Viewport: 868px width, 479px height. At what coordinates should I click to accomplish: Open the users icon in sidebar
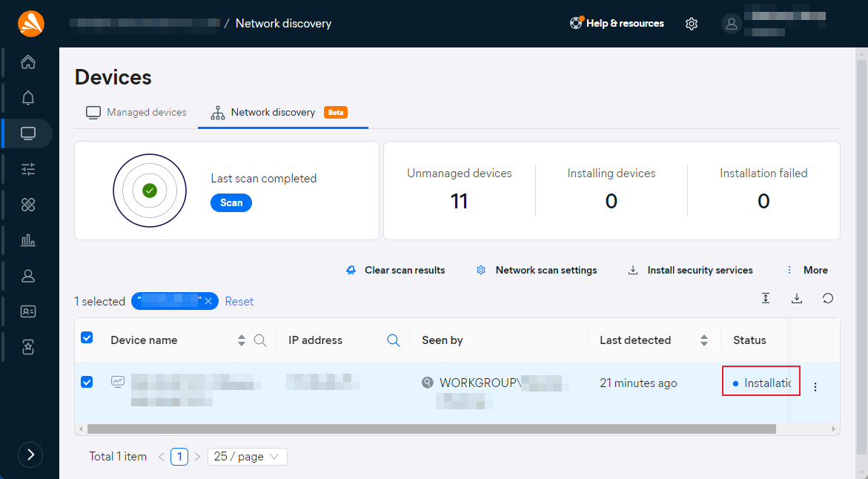coord(28,276)
